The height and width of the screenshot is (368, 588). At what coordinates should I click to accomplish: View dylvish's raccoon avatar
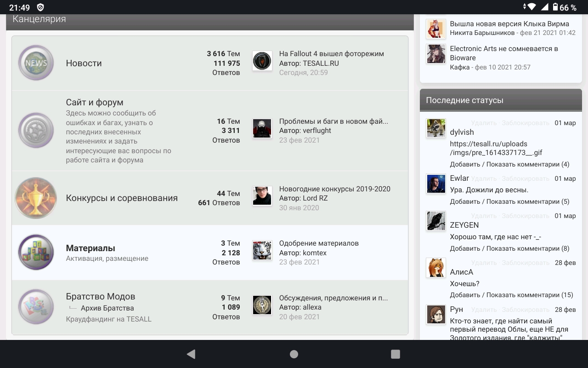(436, 128)
